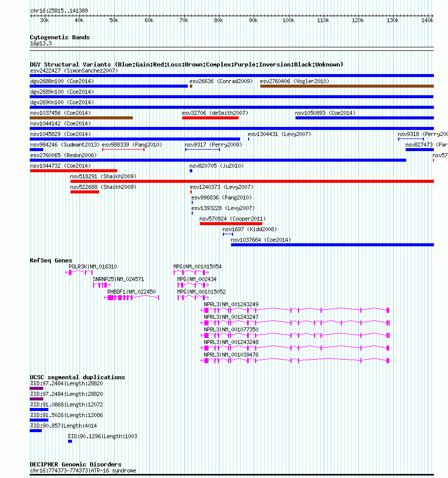Viewport: 448px width, 478px height.
Task: Click the %ID:90.857|Length:4014 duplication label
Action: click(63, 426)
